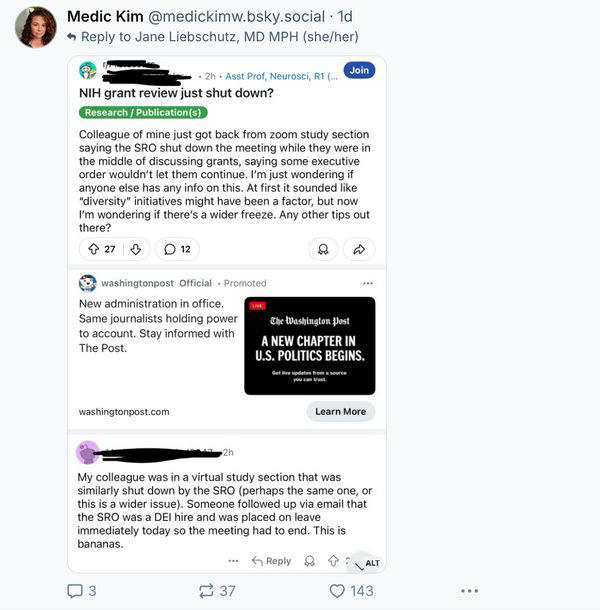The image size is (600, 610).
Task: Show the image ALT text badge
Action: click(x=372, y=563)
